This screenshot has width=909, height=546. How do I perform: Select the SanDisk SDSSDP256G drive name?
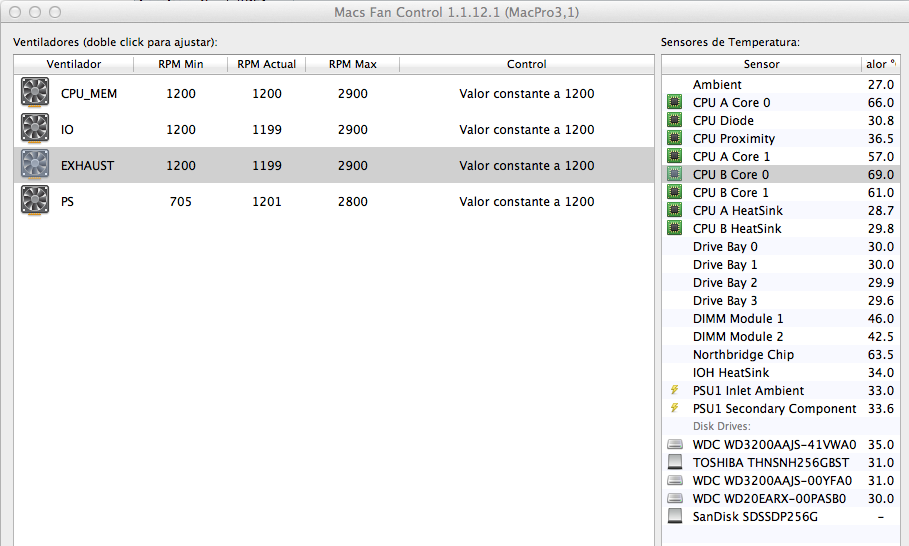755,516
